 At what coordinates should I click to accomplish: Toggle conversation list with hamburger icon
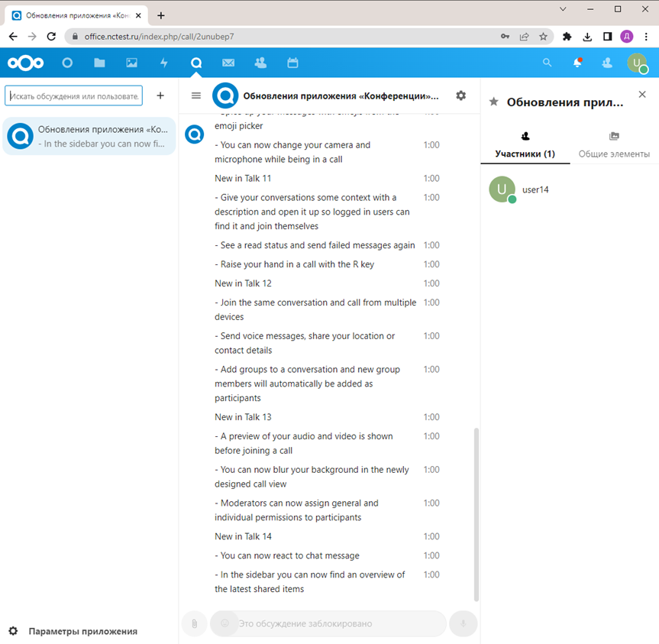point(196,95)
